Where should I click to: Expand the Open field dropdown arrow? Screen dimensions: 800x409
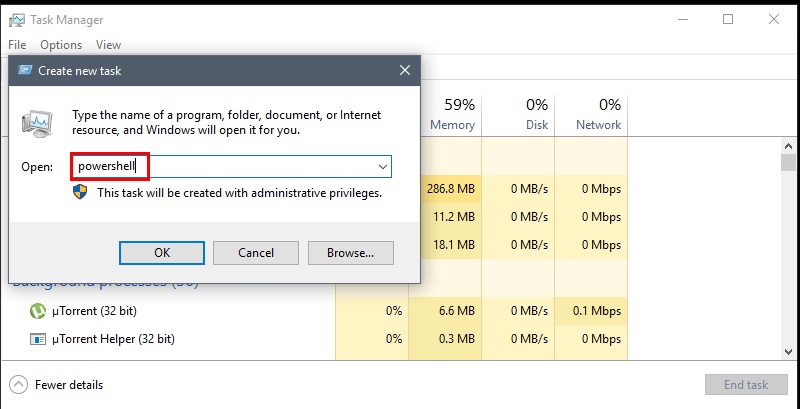[x=383, y=167]
